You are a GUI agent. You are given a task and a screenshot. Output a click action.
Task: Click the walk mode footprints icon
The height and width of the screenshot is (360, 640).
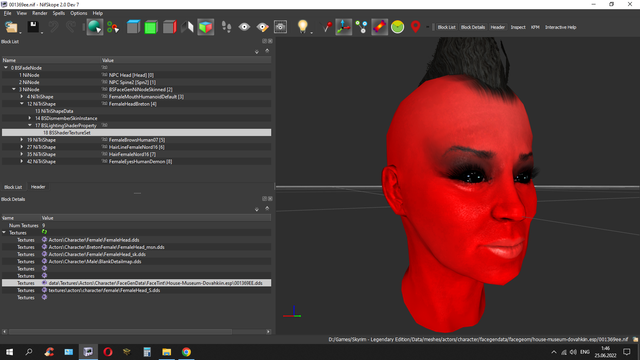[x=226, y=27]
